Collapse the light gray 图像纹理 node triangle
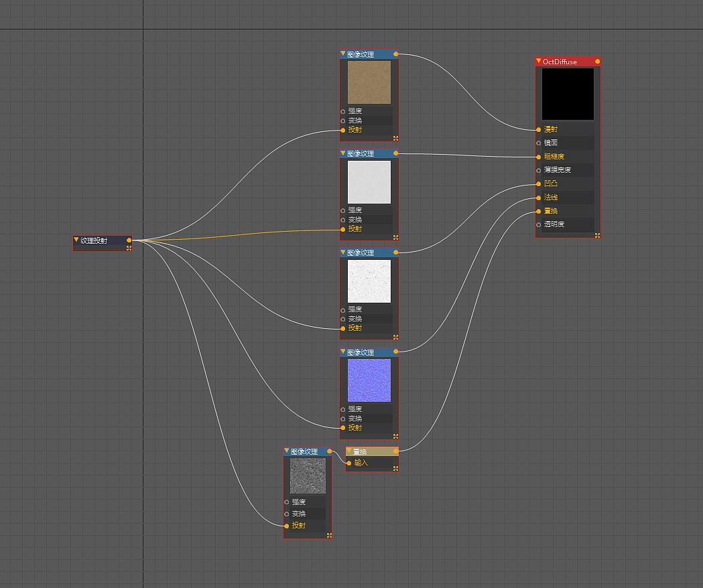Screen dimensions: 703x588 [343, 153]
